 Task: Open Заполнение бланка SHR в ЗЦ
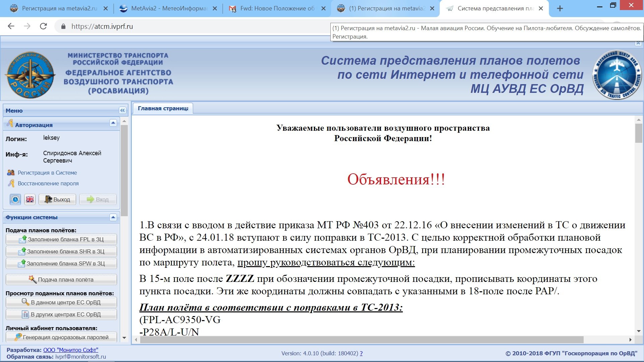[x=61, y=251]
